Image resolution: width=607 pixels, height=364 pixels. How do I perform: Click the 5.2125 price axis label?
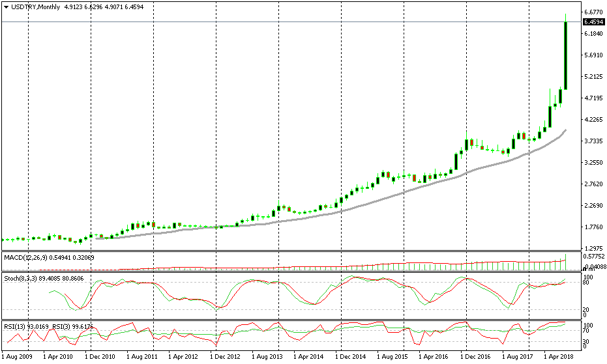[x=594, y=77]
